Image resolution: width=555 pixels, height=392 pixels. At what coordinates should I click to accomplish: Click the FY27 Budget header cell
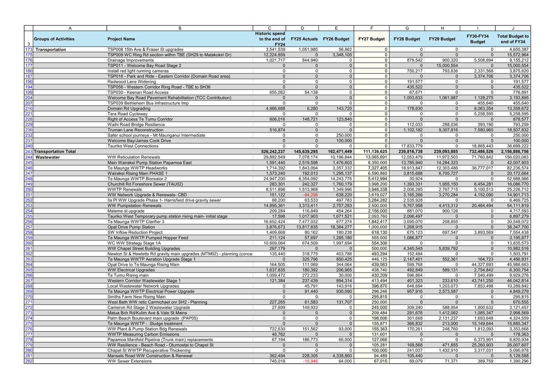click(x=371, y=39)
